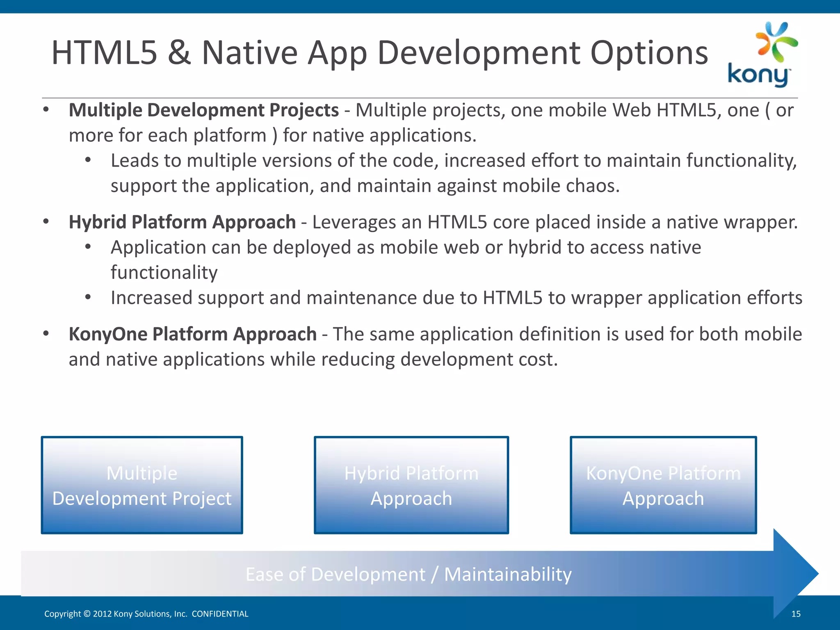Screen dimensions: 840x630
Task: Select the Hybrid Platform Approach box
Action: [x=411, y=485]
